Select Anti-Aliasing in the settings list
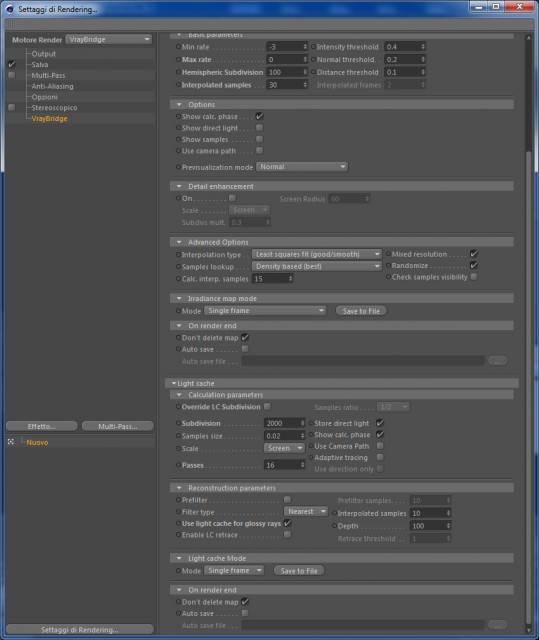 [x=53, y=86]
